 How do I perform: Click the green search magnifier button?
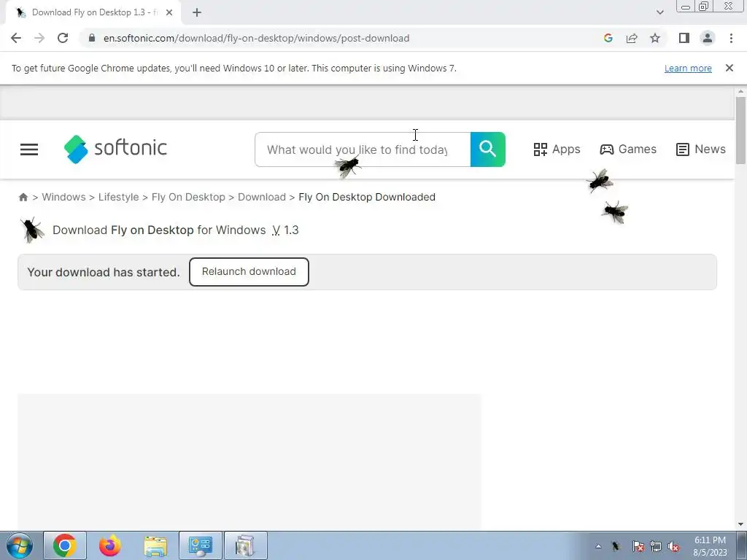tap(488, 149)
